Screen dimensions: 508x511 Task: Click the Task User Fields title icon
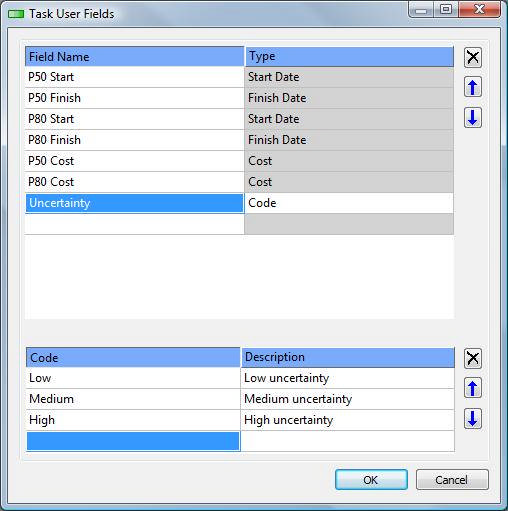pos(16,14)
